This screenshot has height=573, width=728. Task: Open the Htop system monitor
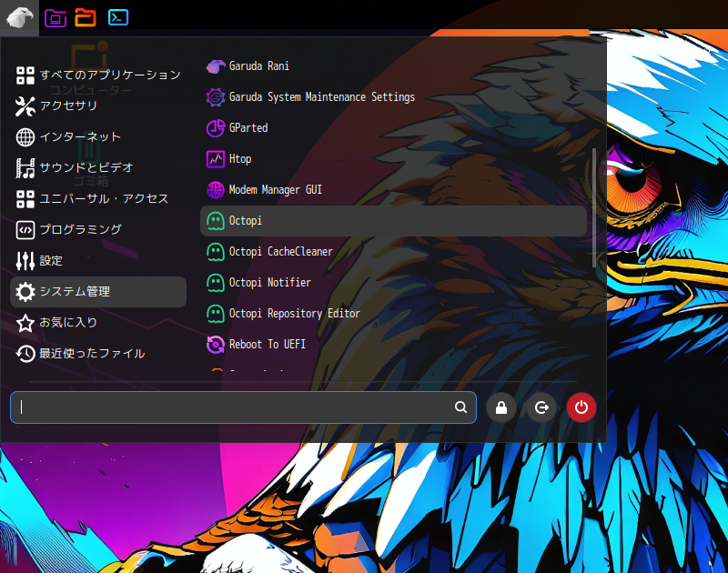click(238, 158)
